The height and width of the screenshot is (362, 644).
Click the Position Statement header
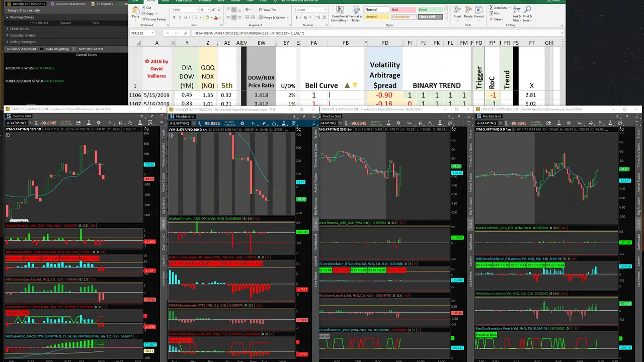click(x=22, y=49)
